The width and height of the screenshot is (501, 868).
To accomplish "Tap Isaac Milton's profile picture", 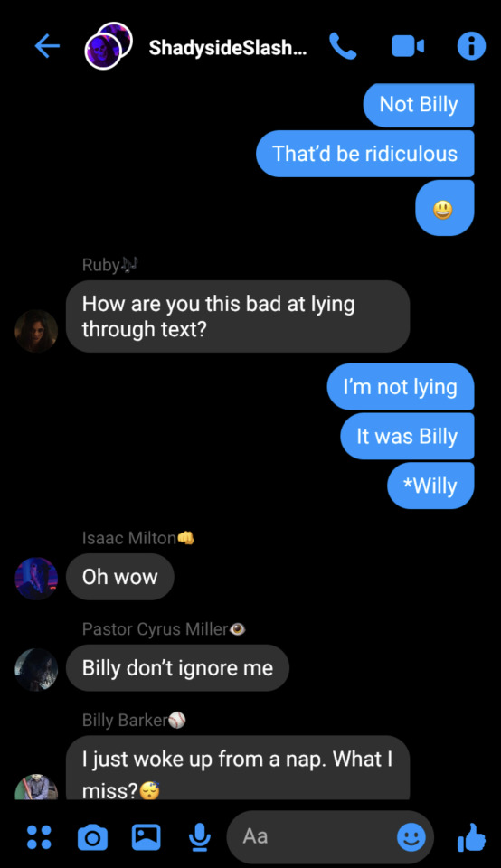I will point(36,579).
